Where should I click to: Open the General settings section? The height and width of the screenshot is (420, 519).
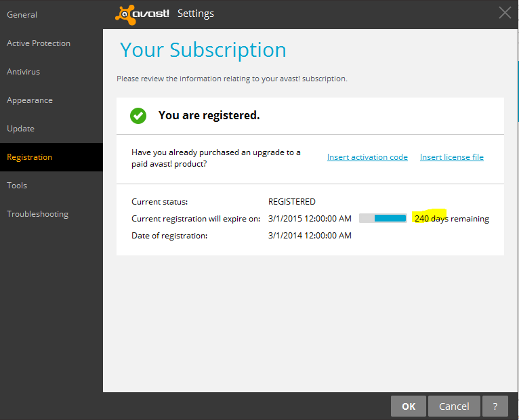tap(51, 14)
